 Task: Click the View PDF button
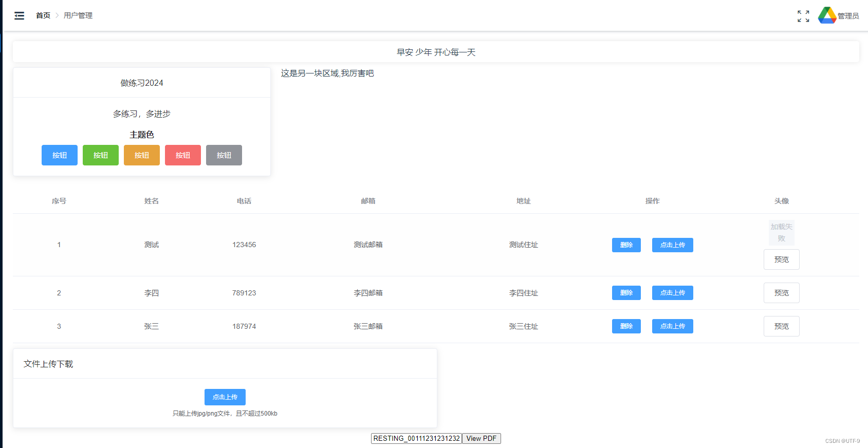[482, 438]
